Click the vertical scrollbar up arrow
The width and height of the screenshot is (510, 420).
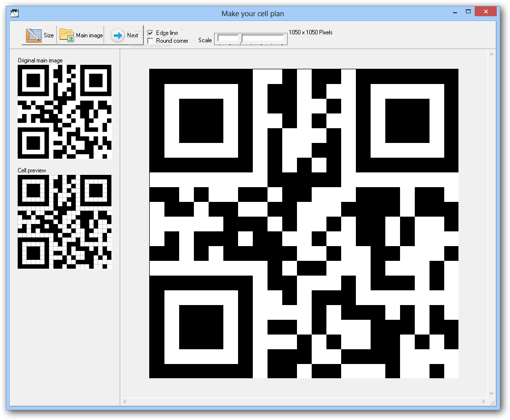(x=491, y=54)
